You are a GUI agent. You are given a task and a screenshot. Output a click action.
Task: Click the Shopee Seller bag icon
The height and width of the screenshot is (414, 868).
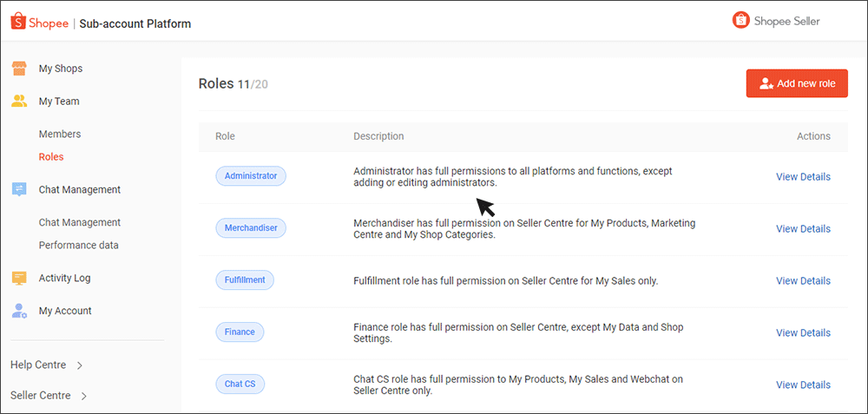[740, 21]
